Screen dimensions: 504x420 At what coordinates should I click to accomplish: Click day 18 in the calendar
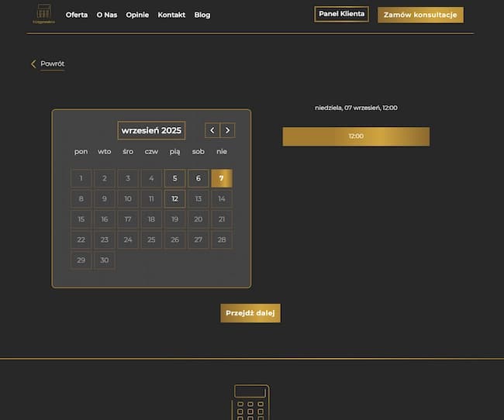(151, 219)
